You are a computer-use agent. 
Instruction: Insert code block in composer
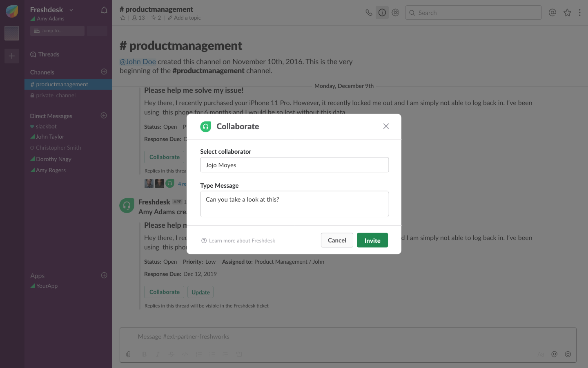point(239,354)
